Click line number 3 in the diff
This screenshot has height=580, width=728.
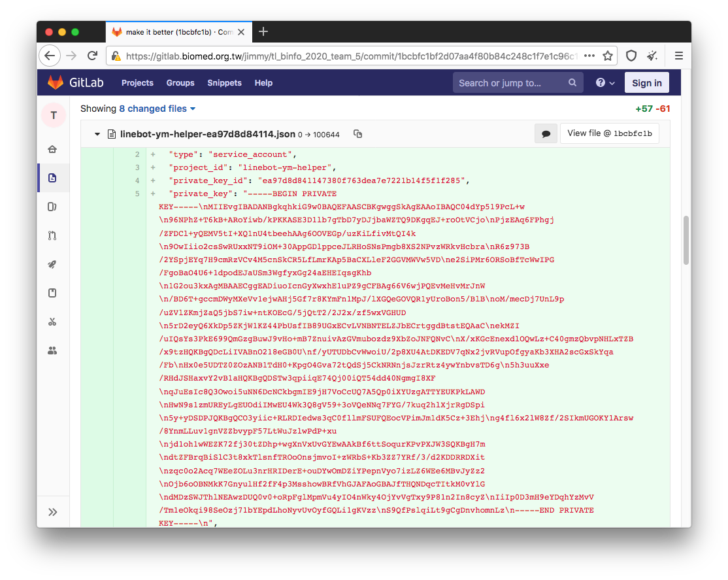tap(137, 167)
